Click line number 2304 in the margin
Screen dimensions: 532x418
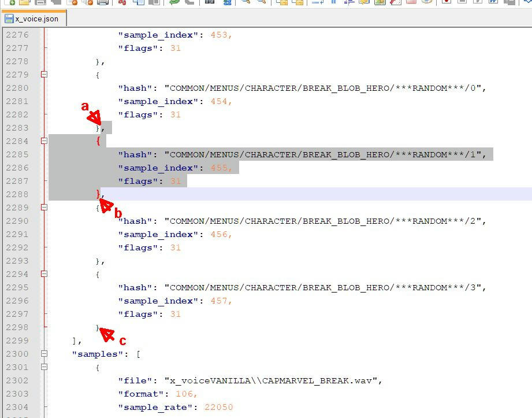click(x=17, y=407)
